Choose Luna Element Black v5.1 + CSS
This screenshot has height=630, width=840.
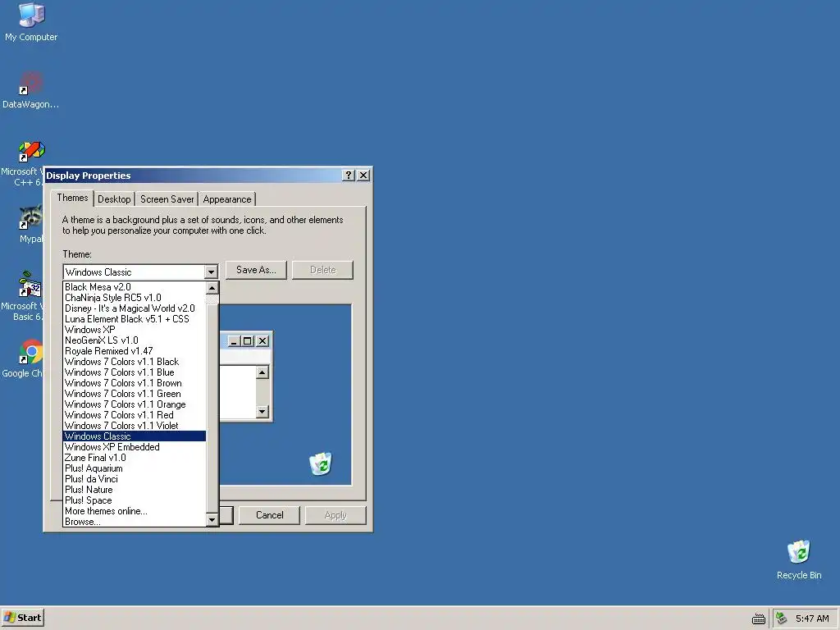tap(135, 319)
